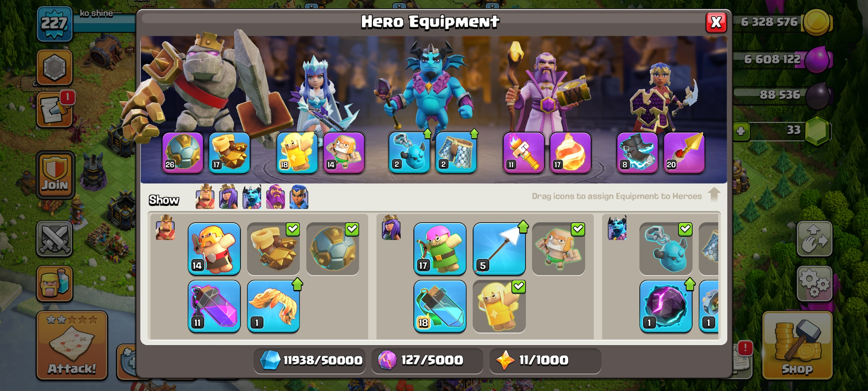Select the Barbarian Puppet equipment level 14
Screen dimensions: 868x391
[x=214, y=249]
